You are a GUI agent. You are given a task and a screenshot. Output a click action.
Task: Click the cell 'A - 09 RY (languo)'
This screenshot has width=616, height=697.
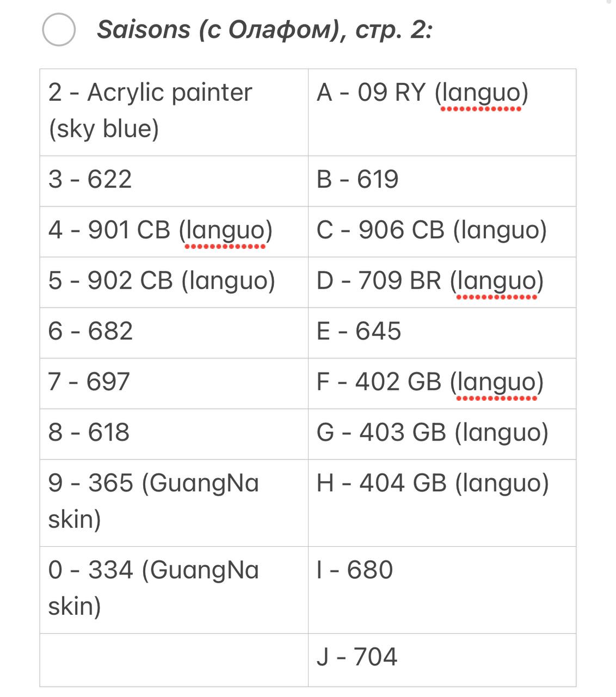click(x=442, y=112)
